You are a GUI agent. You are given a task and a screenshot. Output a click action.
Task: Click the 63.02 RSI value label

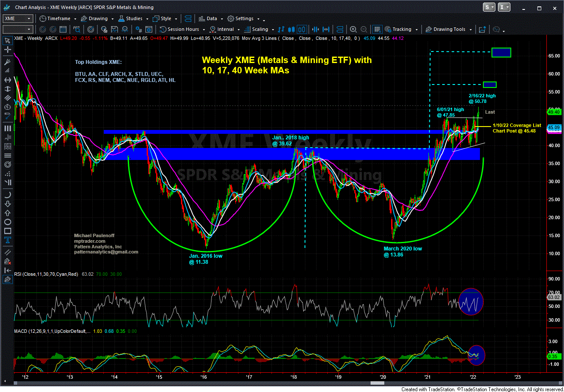click(555, 297)
